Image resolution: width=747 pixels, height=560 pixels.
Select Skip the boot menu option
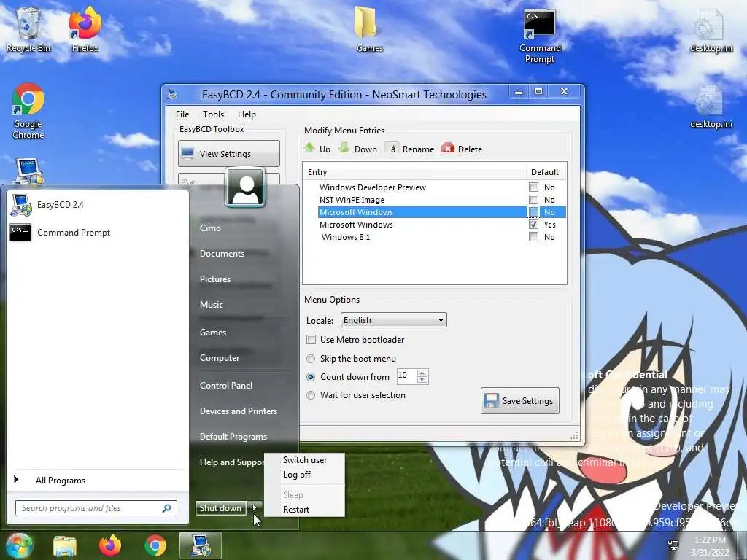coord(311,359)
